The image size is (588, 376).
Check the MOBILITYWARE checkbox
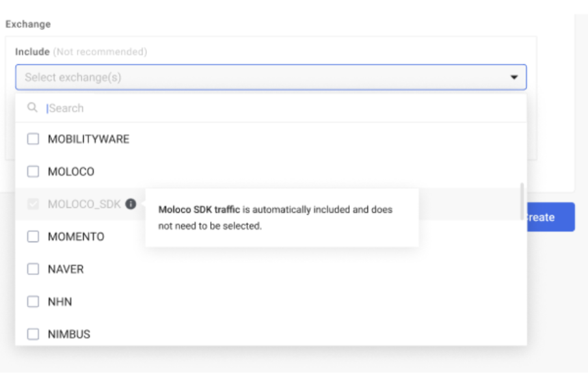tap(33, 139)
